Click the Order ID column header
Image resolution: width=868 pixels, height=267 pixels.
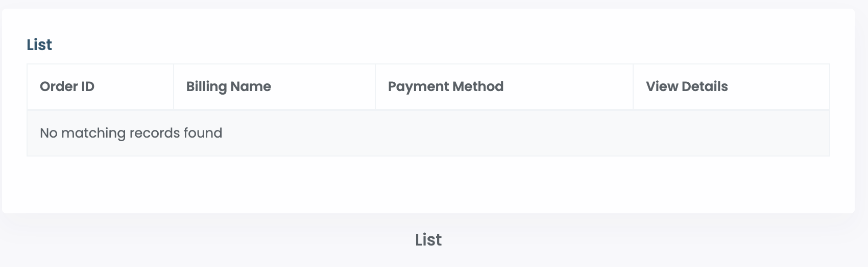click(67, 86)
